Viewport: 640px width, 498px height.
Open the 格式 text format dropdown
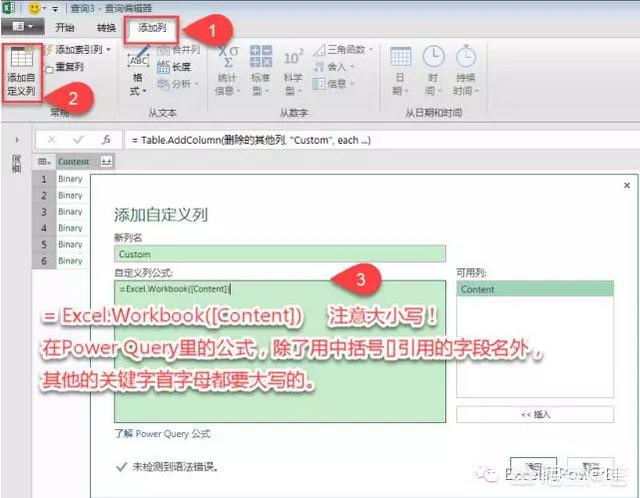138,71
